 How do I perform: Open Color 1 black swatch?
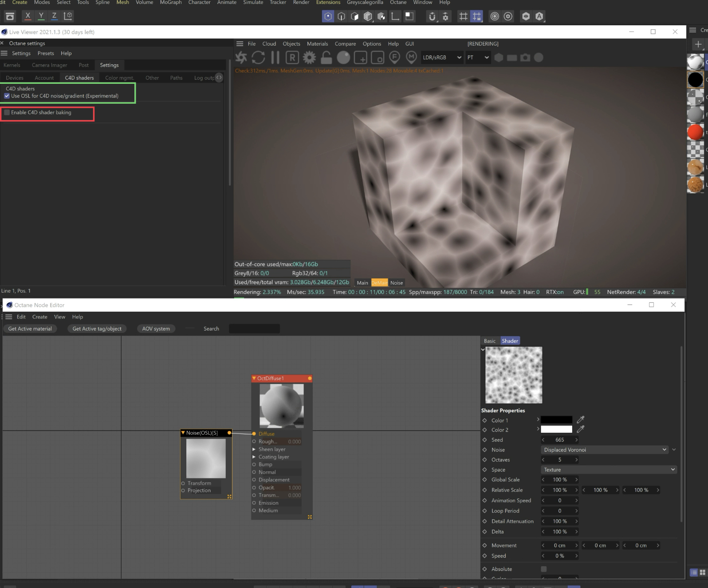pyautogui.click(x=557, y=419)
